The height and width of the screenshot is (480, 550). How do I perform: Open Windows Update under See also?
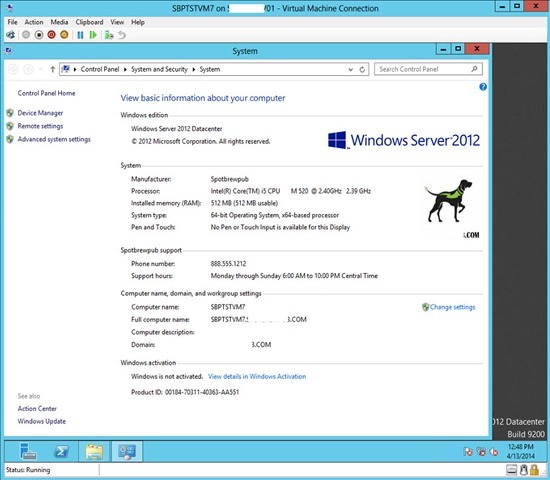tap(42, 421)
